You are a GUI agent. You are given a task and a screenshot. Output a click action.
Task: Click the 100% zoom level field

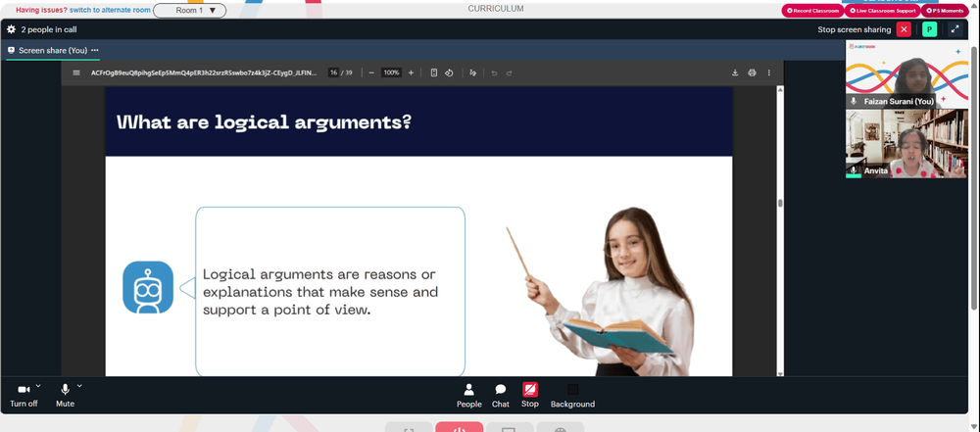(x=391, y=72)
